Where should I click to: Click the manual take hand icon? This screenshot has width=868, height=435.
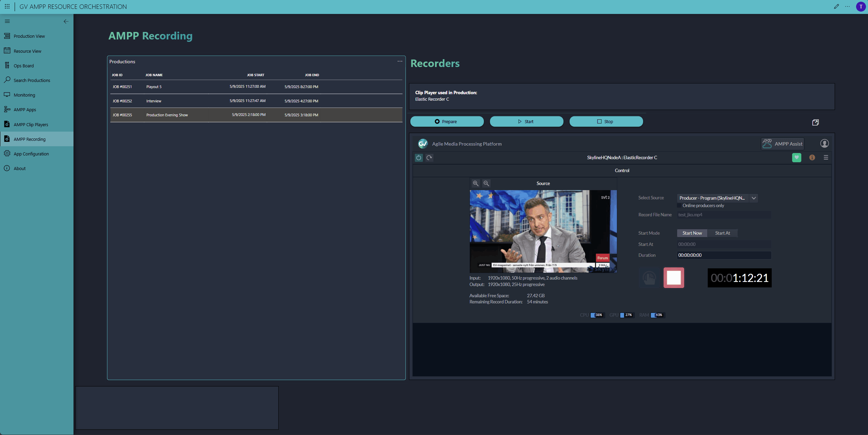(x=649, y=278)
